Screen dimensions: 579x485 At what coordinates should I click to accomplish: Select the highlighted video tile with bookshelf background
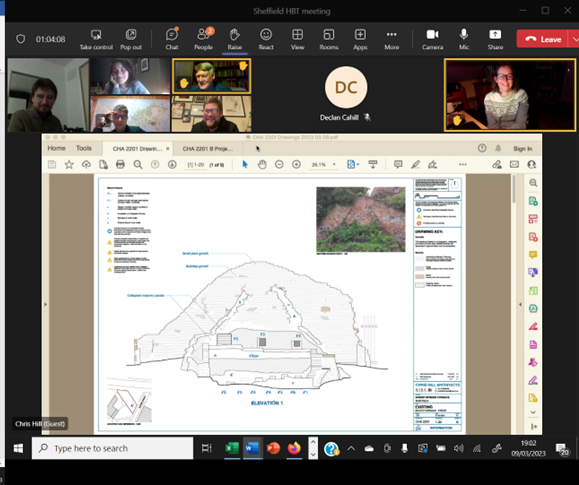coord(212,76)
